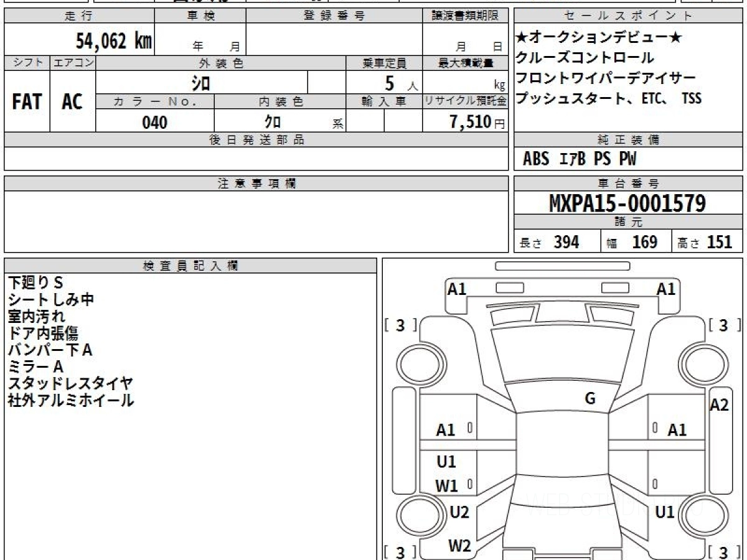This screenshot has height=560, width=747.
Task: Click the 検査員記入欄 header bar
Action: 190,266
